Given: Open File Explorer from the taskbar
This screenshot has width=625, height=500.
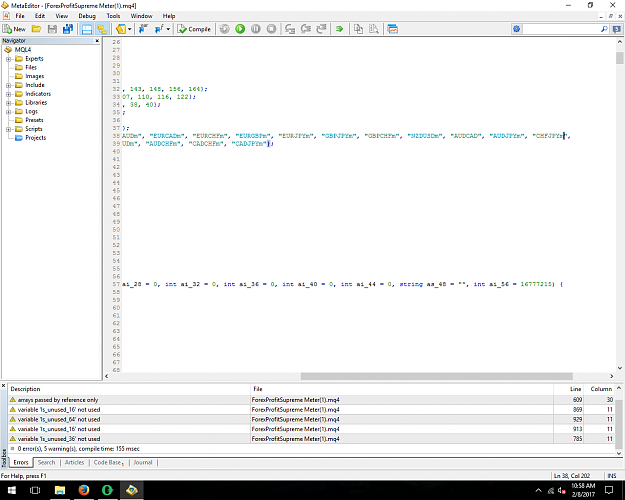Looking at the screenshot, I should point(60,490).
